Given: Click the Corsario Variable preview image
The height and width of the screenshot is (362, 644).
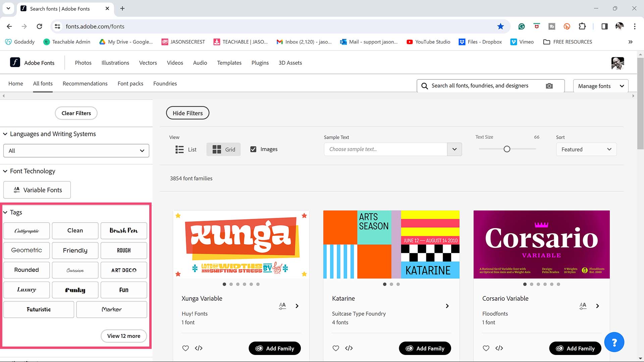Looking at the screenshot, I should (542, 244).
